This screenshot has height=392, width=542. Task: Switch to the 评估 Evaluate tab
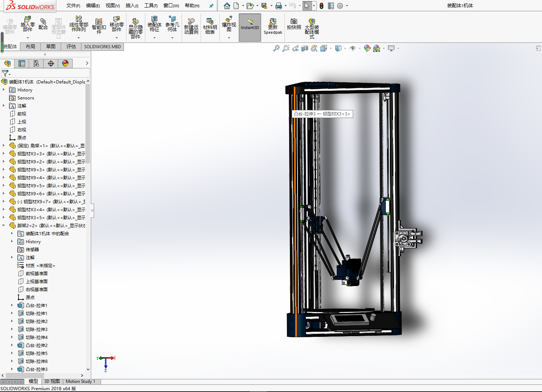point(71,46)
